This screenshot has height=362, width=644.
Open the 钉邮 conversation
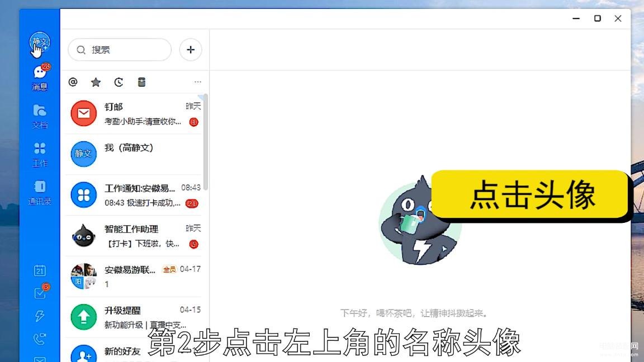(x=134, y=114)
